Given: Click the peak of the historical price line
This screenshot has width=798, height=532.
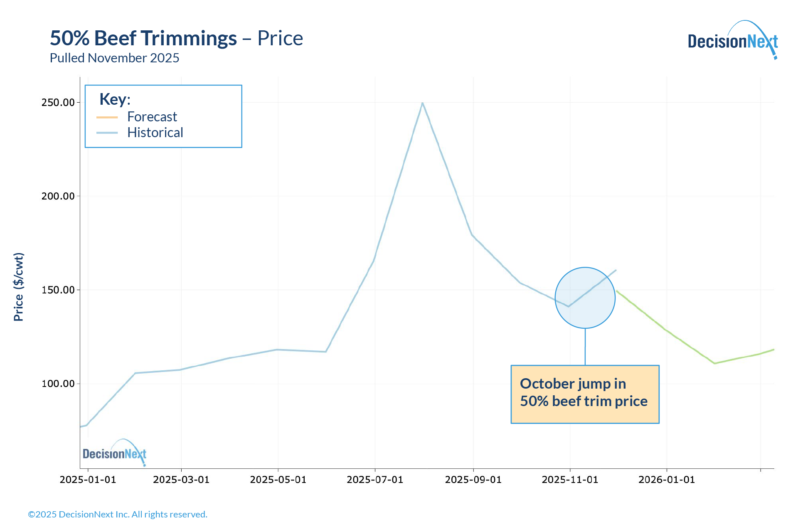Looking at the screenshot, I should (x=422, y=103).
